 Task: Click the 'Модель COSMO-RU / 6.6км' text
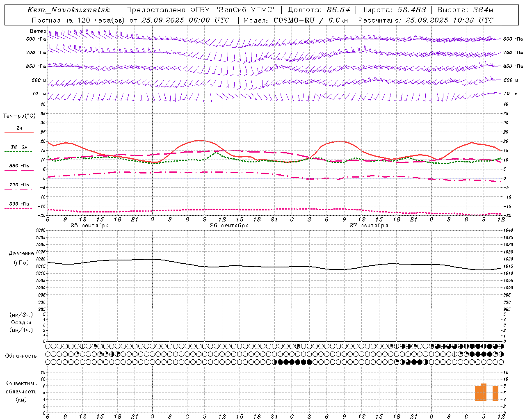(x=295, y=20)
